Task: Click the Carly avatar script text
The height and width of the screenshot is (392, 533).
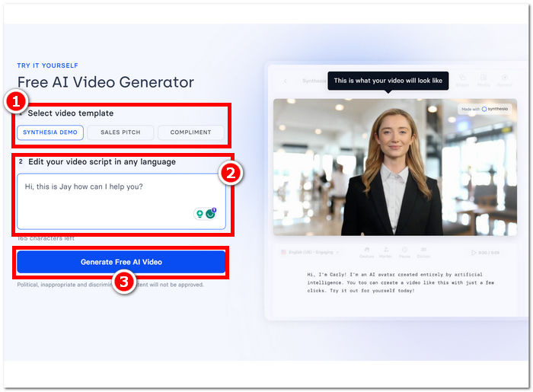Action: pyautogui.click(x=401, y=282)
